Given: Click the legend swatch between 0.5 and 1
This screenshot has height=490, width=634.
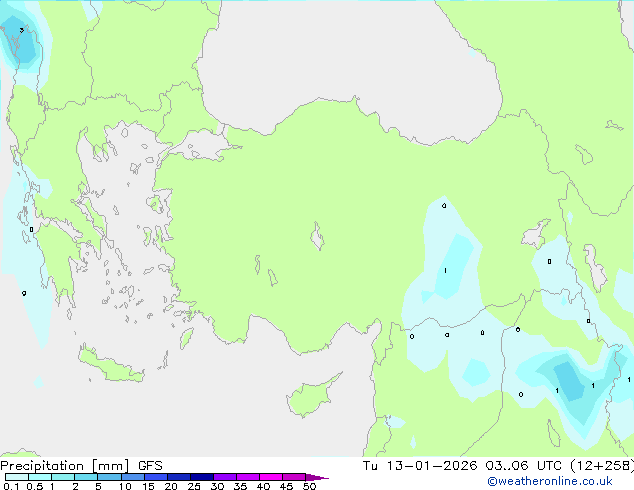Looking at the screenshot, I should (x=40, y=477).
